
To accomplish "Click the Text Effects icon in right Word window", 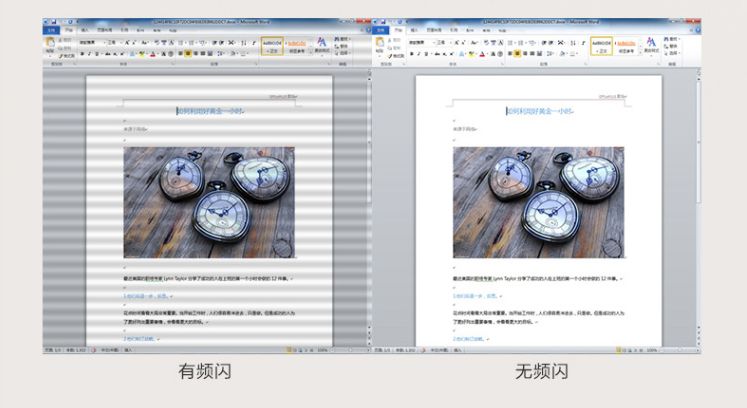I will tap(462, 54).
